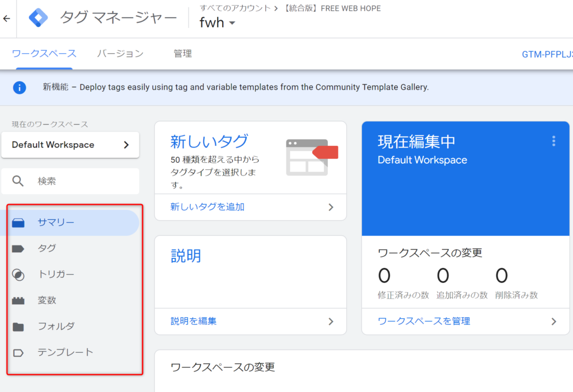The image size is (573, 392).
Task: Switch to the バージョン tab
Action: 120,54
